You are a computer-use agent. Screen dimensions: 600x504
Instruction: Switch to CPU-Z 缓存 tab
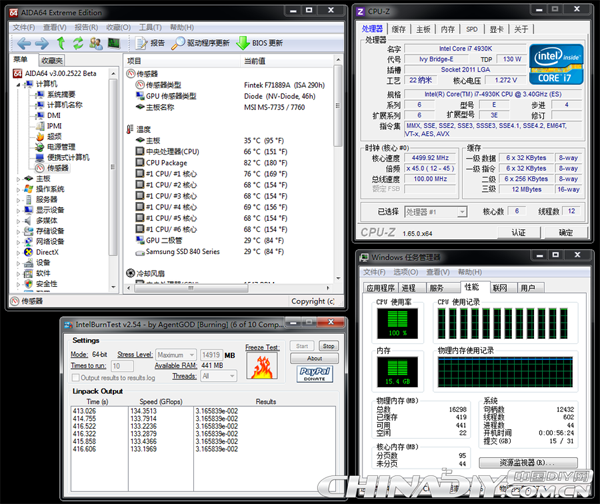click(x=399, y=29)
